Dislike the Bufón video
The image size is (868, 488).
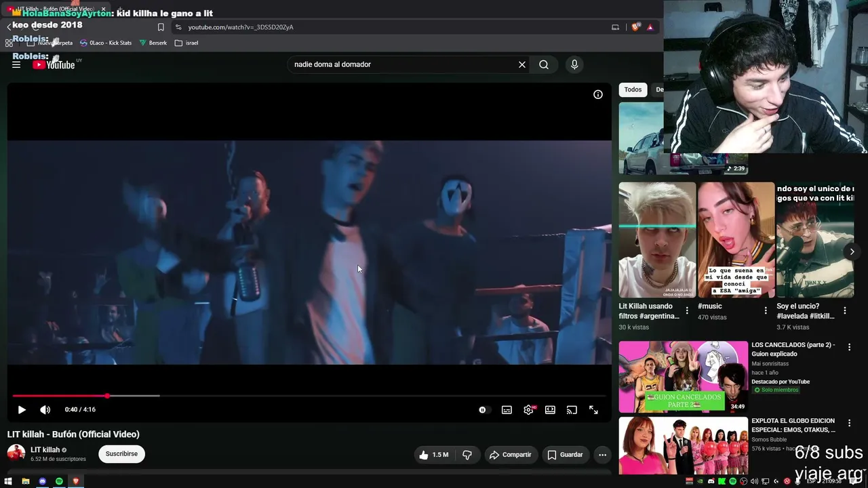(467, 455)
